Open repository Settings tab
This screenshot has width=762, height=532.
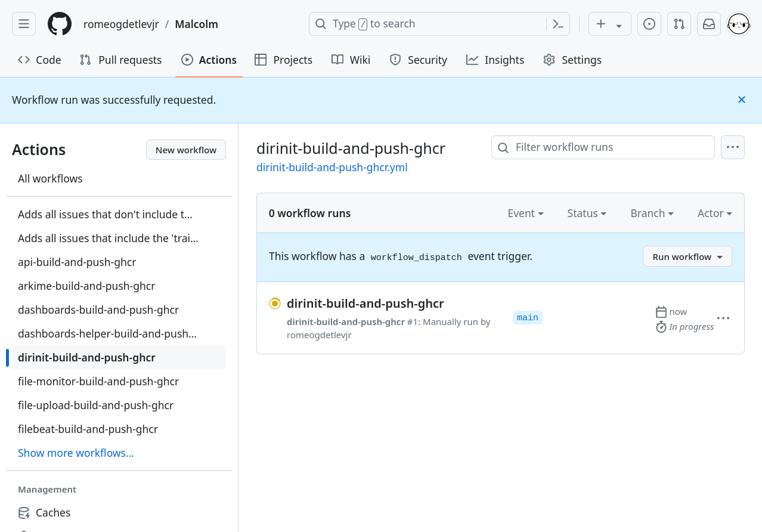pyautogui.click(x=572, y=60)
